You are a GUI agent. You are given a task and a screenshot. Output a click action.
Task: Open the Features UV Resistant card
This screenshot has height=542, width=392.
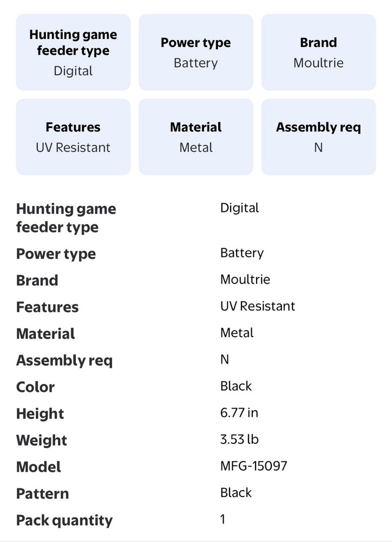pos(73,137)
